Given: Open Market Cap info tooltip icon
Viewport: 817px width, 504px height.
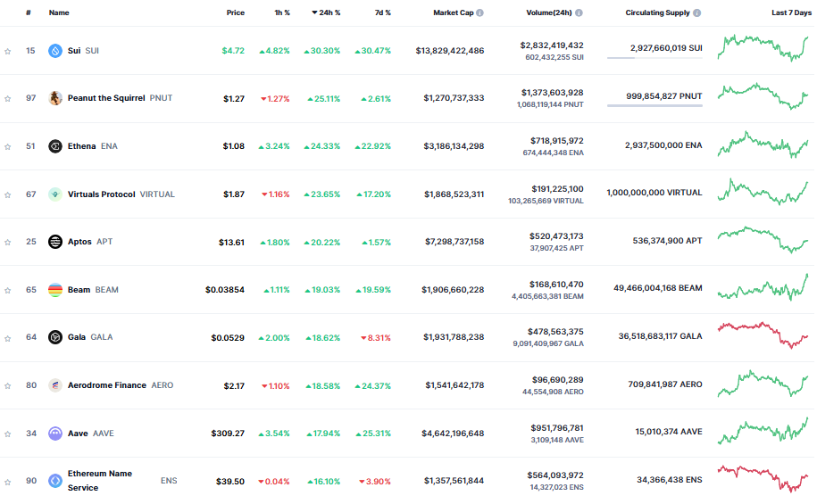Looking at the screenshot, I should coord(479,12).
